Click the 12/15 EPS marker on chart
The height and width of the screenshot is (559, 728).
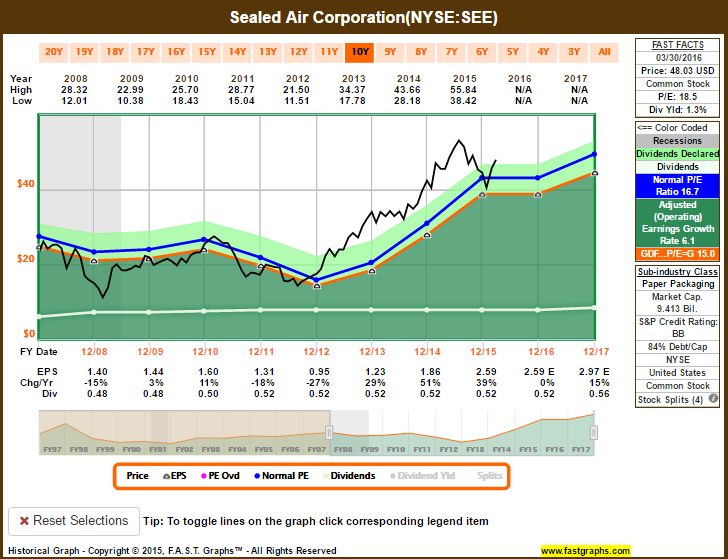[x=482, y=195]
